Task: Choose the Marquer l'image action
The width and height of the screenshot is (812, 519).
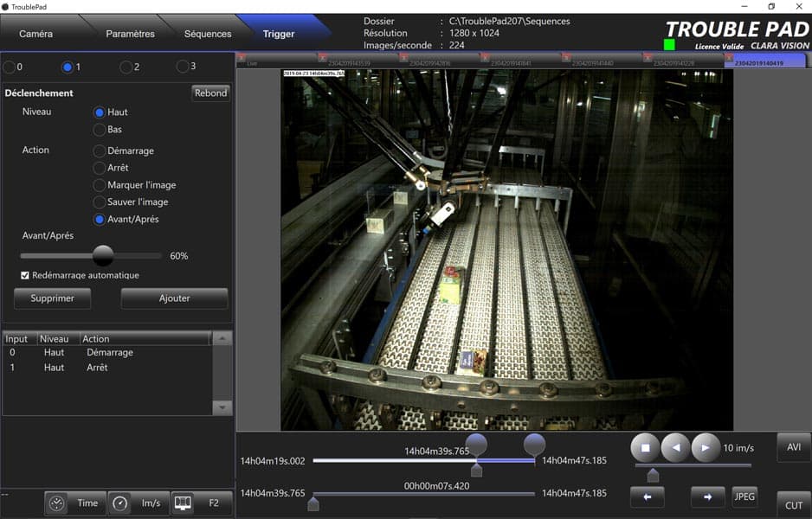Action: point(100,185)
